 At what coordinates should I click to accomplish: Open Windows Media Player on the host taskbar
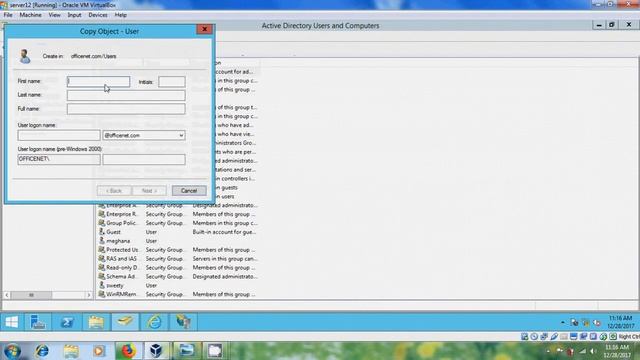(x=98, y=351)
